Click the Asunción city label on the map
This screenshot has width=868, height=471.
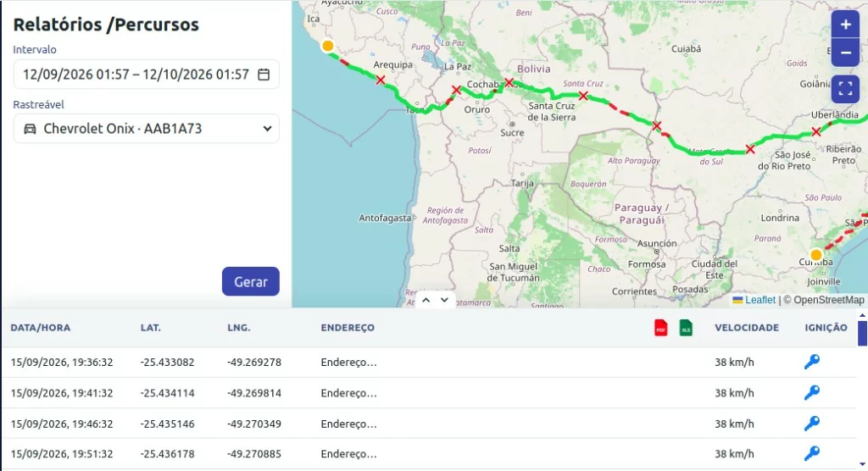(657, 243)
